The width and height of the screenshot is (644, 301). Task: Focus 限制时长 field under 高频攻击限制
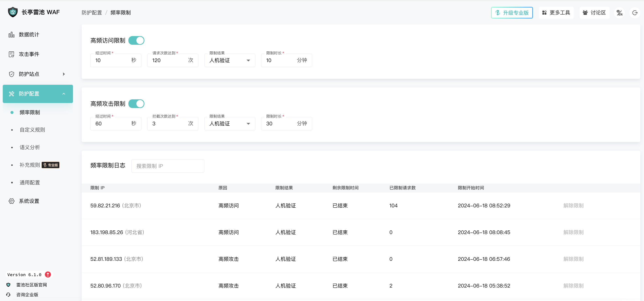tap(286, 124)
